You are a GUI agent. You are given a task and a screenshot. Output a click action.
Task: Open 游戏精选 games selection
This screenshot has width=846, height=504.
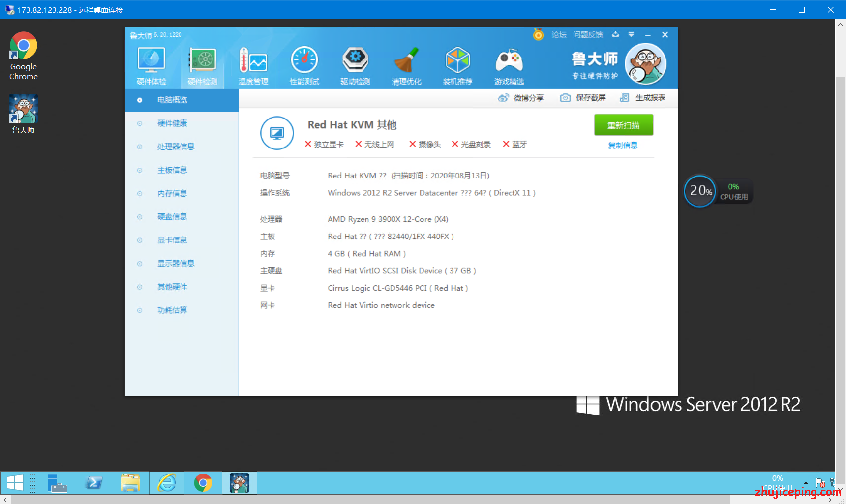point(509,66)
